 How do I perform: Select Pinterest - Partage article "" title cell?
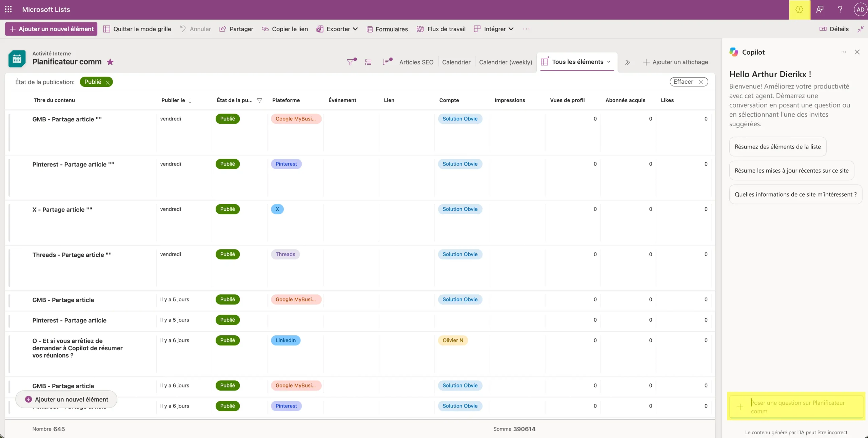point(73,164)
